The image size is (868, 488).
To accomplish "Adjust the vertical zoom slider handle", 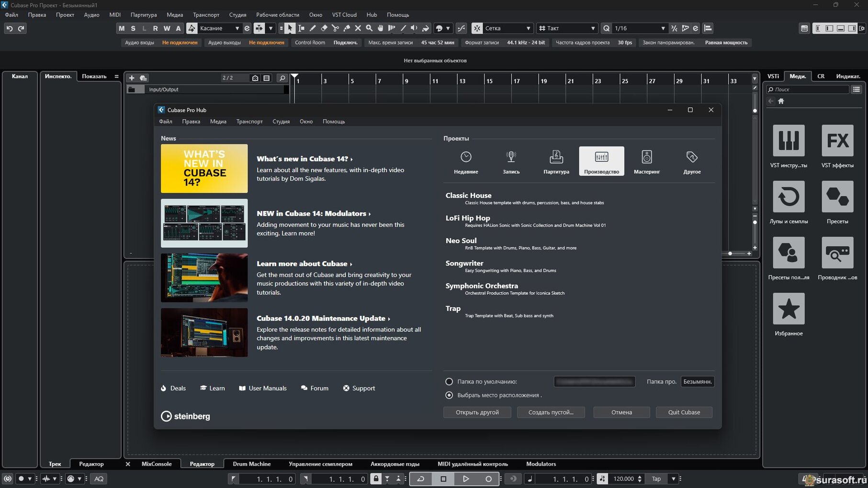I will (755, 222).
